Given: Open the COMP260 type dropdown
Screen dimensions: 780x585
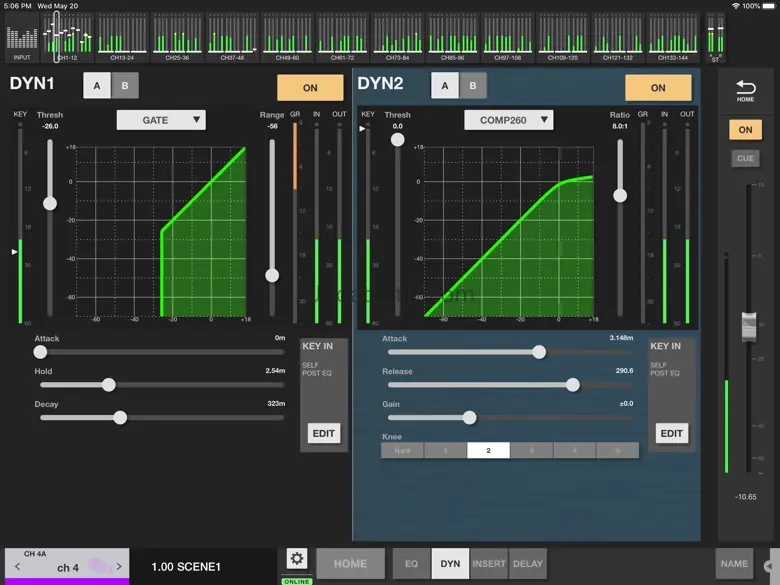Looking at the screenshot, I should [x=508, y=120].
